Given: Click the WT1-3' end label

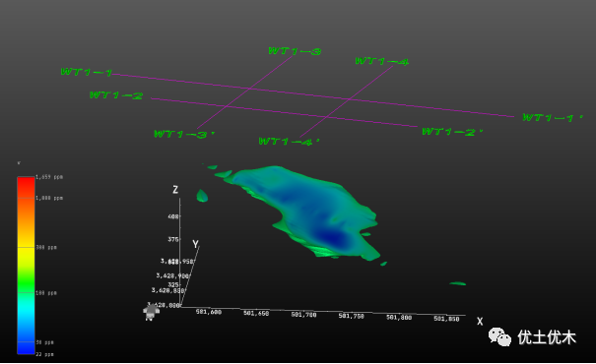Looking at the screenshot, I should click(x=184, y=134).
